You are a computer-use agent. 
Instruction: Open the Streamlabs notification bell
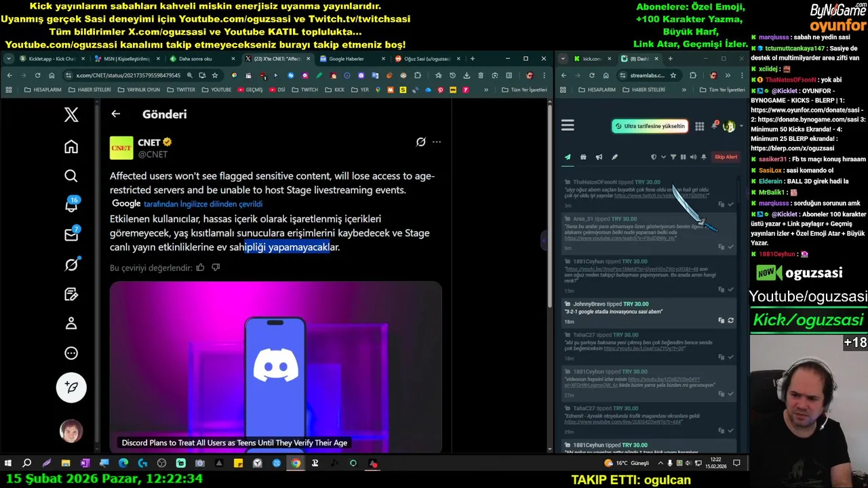click(714, 126)
